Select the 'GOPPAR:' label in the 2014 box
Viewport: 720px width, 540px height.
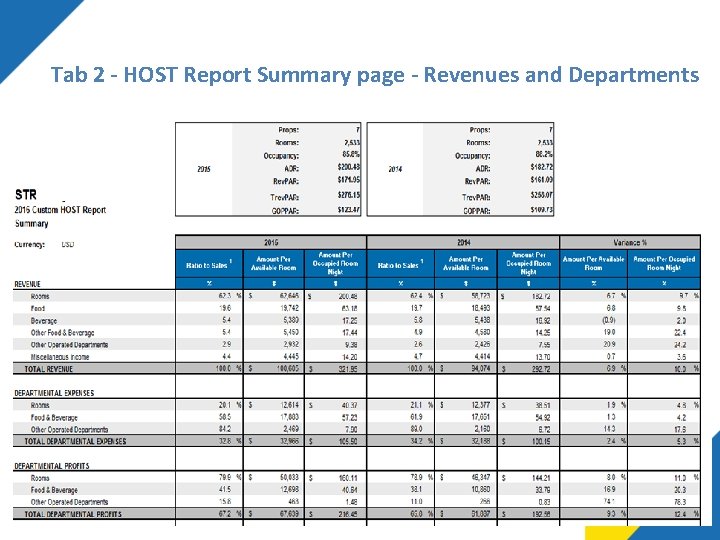(476, 211)
